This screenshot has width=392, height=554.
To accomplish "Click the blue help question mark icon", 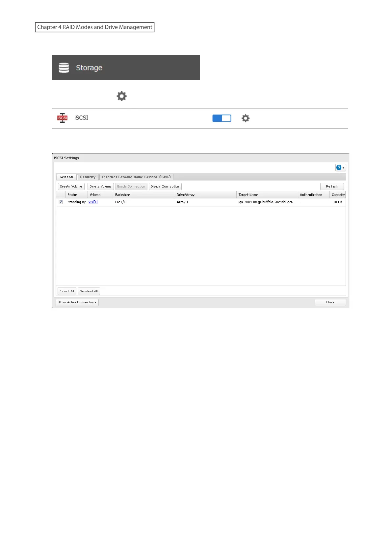I will tap(339, 167).
